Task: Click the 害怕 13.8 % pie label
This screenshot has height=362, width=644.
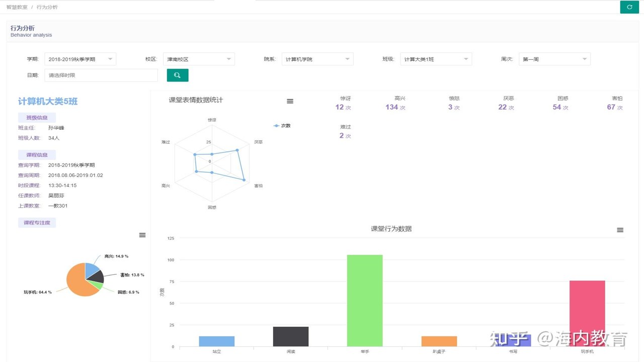Action: pos(132,275)
